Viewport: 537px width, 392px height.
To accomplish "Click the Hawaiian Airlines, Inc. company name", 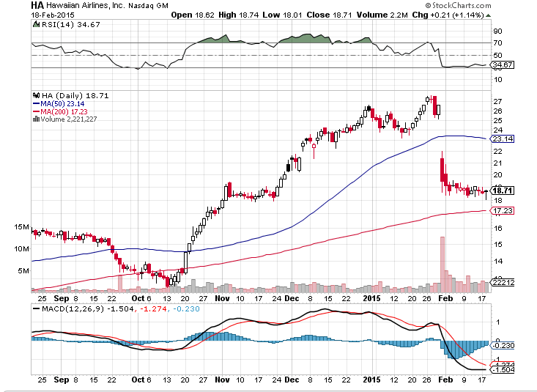I will tap(86, 6).
